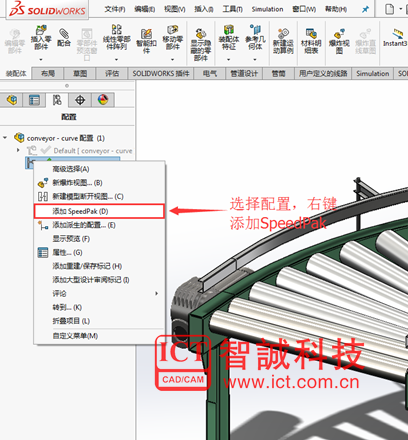The height and width of the screenshot is (440, 408).
Task: Open the 工具(T) menu
Action: [233, 9]
